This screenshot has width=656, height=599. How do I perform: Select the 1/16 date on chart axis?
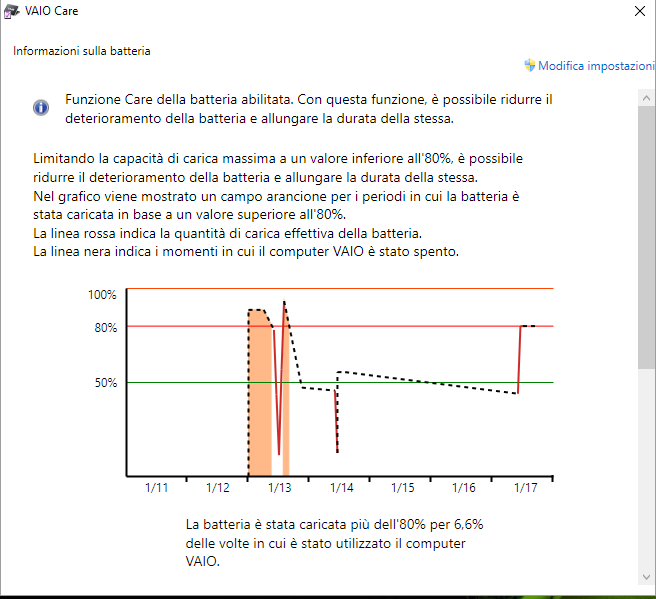463,488
